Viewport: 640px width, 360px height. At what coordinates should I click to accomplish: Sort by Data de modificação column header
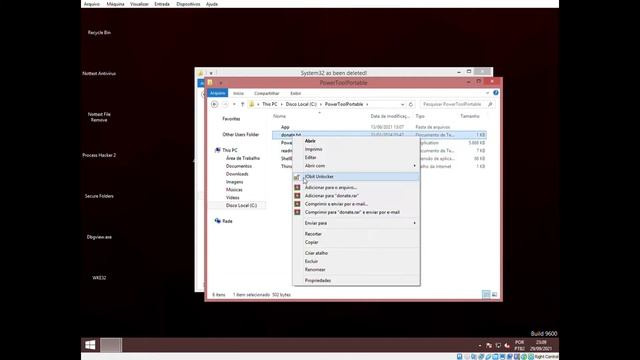pos(389,116)
